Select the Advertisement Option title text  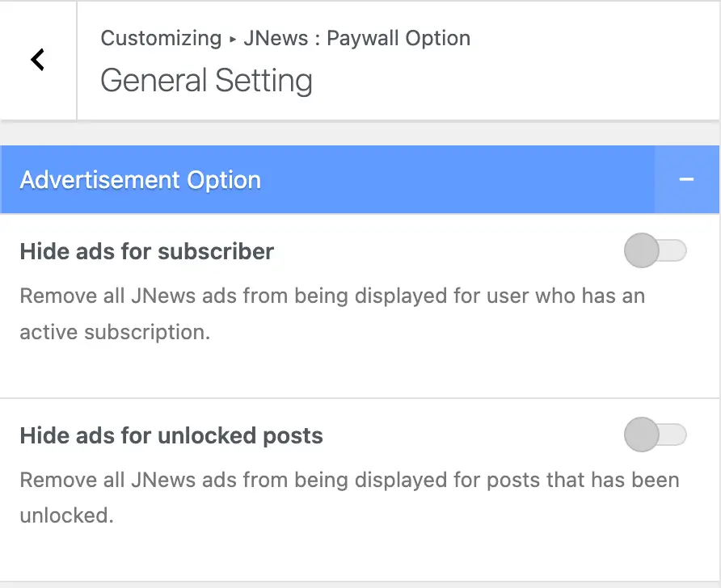click(140, 179)
